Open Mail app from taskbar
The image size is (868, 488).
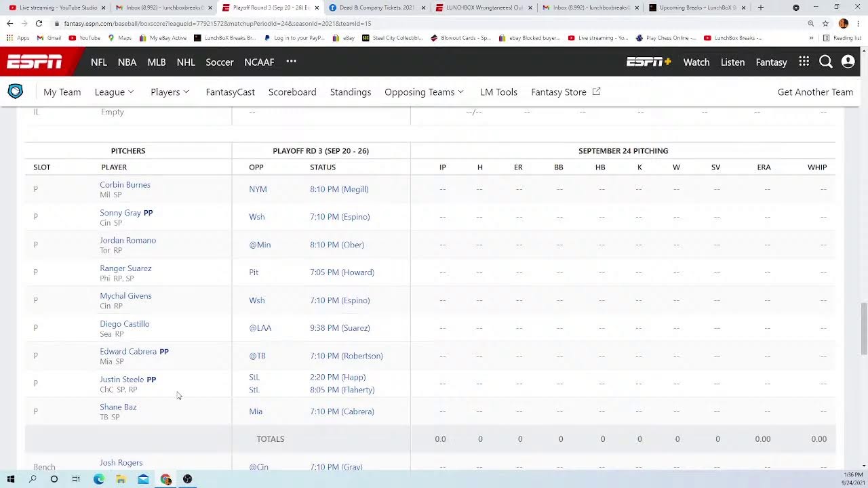[x=143, y=479]
